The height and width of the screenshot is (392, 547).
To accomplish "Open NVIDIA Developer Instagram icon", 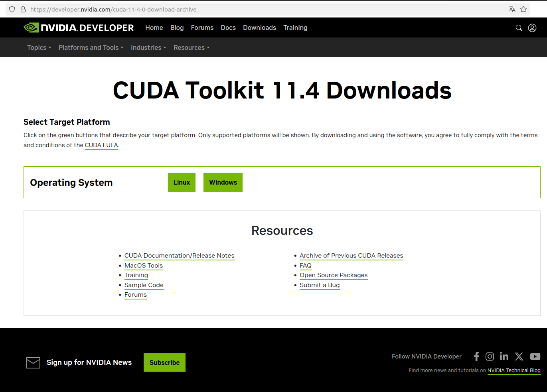I will tap(490, 357).
